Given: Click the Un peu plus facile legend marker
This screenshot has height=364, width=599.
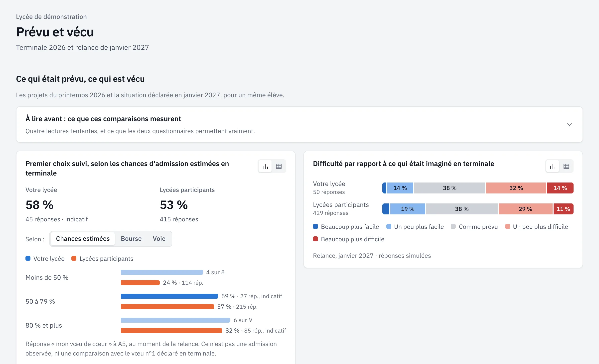Looking at the screenshot, I should (389, 227).
